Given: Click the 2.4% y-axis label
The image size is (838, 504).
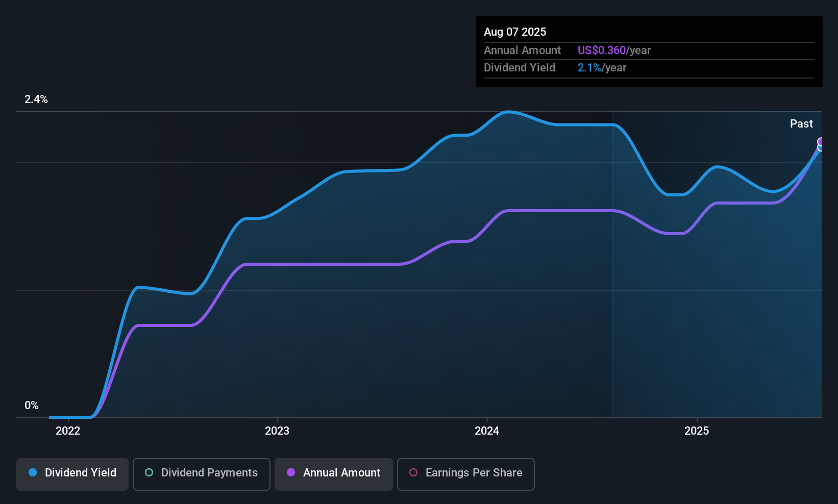Looking at the screenshot, I should 36,99.
